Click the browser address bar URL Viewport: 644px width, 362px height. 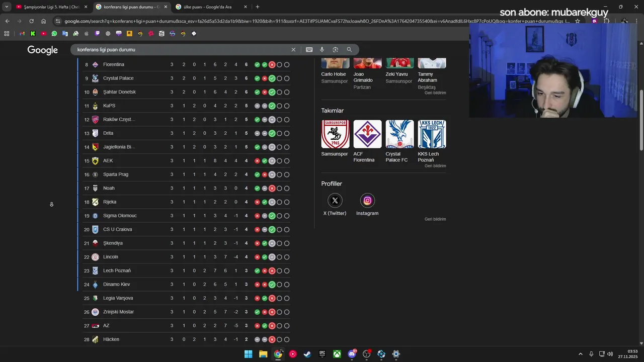(317, 21)
